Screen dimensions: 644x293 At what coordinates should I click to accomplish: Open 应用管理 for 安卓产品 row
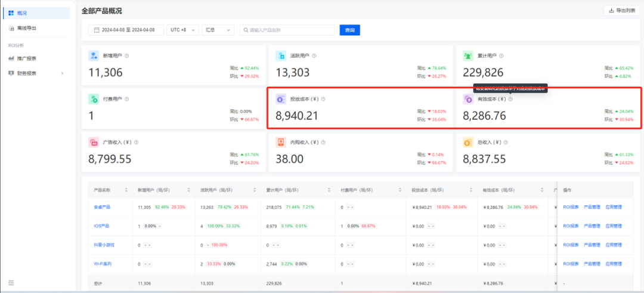coord(614,207)
